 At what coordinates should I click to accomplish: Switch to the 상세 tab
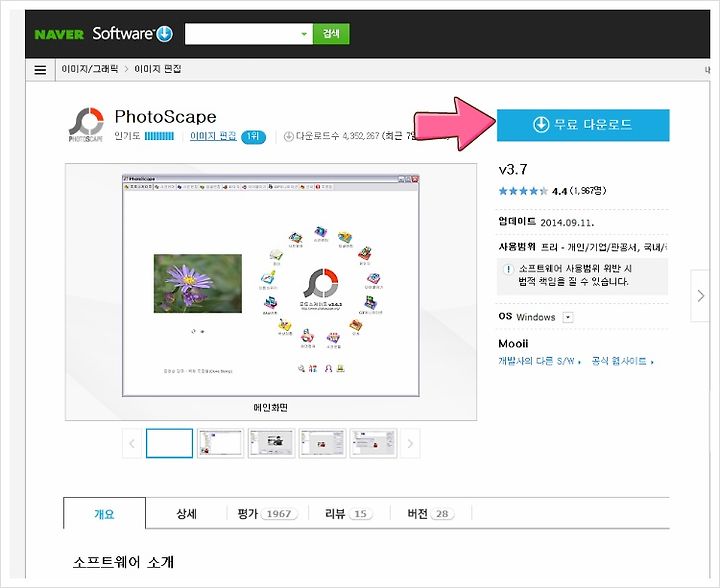pos(186,513)
